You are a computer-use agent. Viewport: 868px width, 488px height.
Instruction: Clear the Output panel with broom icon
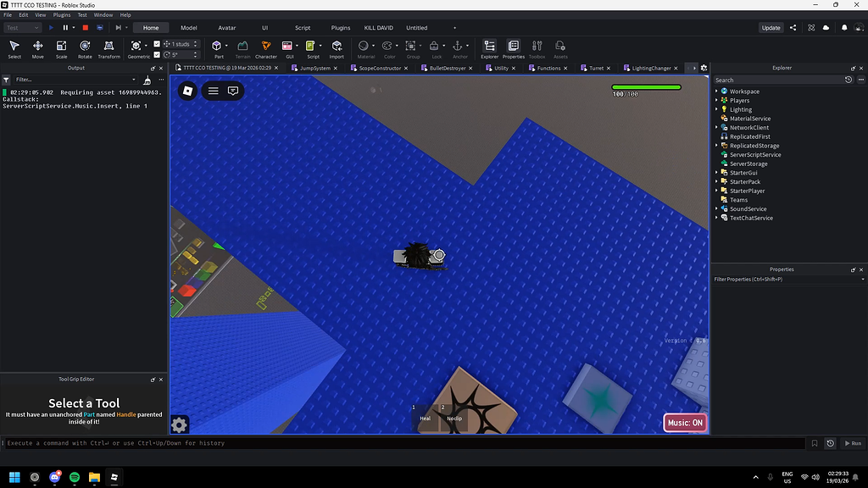click(x=147, y=80)
